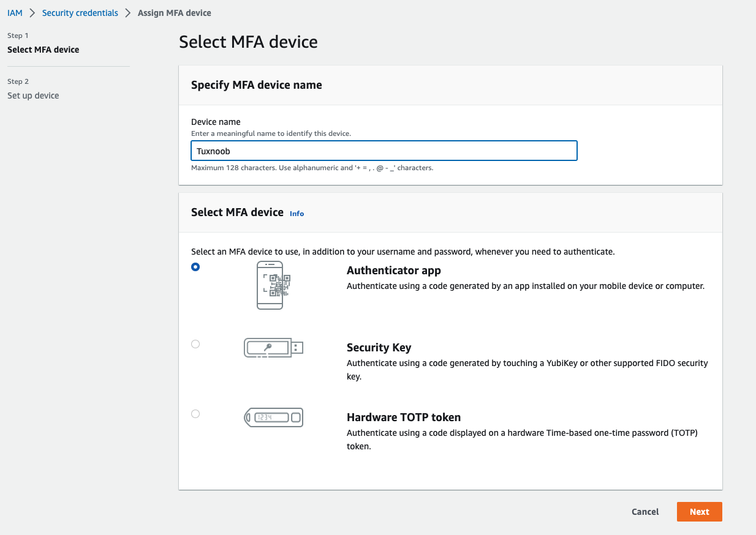Select the Authenticator app radio button
The height and width of the screenshot is (535, 756).
195,267
